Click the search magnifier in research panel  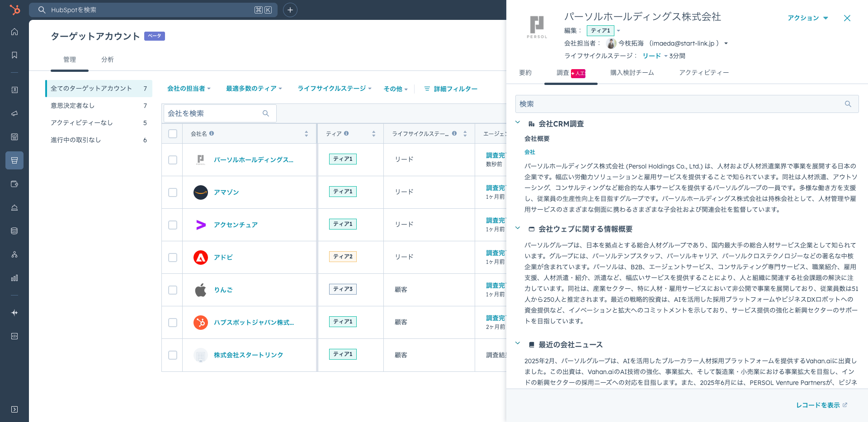(848, 104)
